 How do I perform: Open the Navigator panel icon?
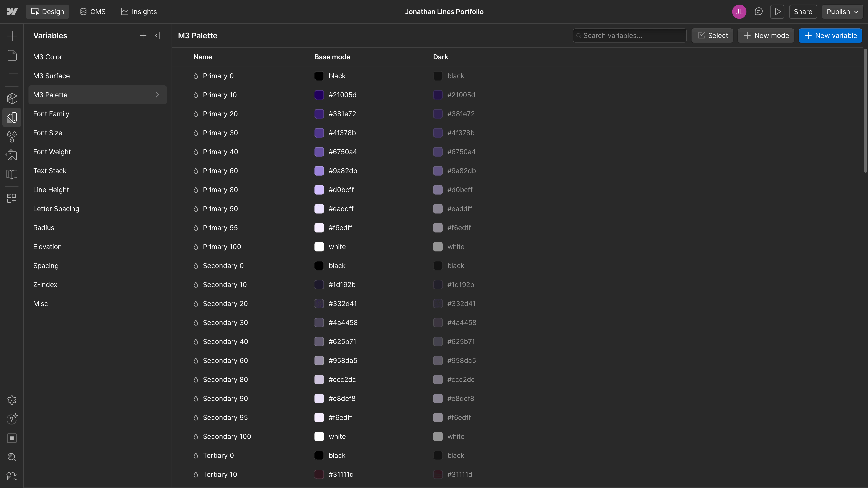coord(12,74)
